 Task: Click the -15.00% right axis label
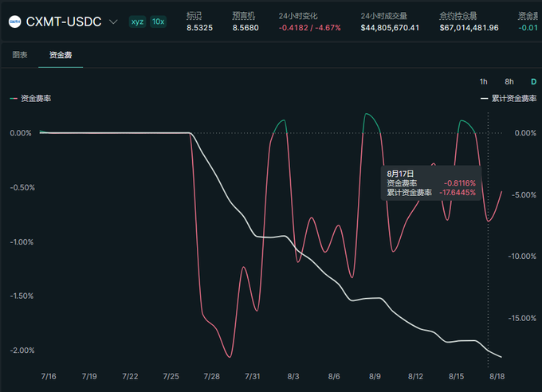click(x=522, y=318)
